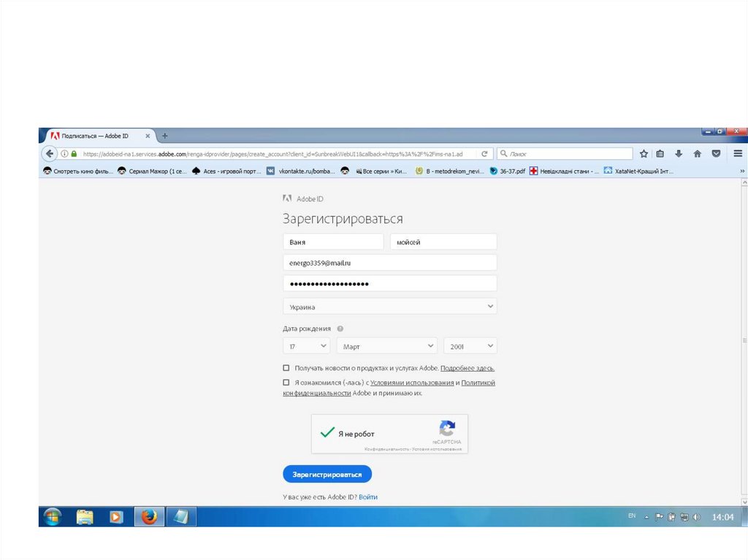Viewport: 748px width, 560px height.
Task: Open the vkontakte.ru/bomba bookmark
Action: (x=302, y=172)
